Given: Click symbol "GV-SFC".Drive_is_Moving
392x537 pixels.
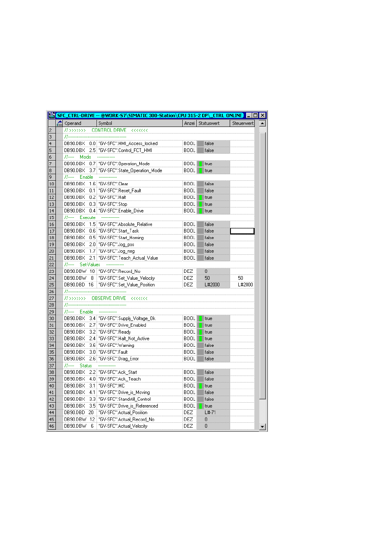Looking at the screenshot, I should click(124, 392).
